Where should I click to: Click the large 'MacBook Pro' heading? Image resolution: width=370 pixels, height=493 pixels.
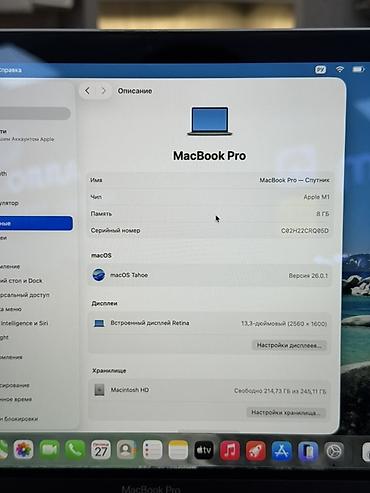[x=209, y=156]
